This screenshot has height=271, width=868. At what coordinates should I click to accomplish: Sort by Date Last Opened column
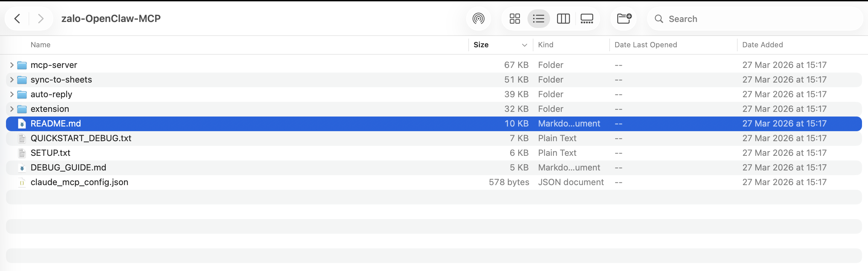[646, 45]
